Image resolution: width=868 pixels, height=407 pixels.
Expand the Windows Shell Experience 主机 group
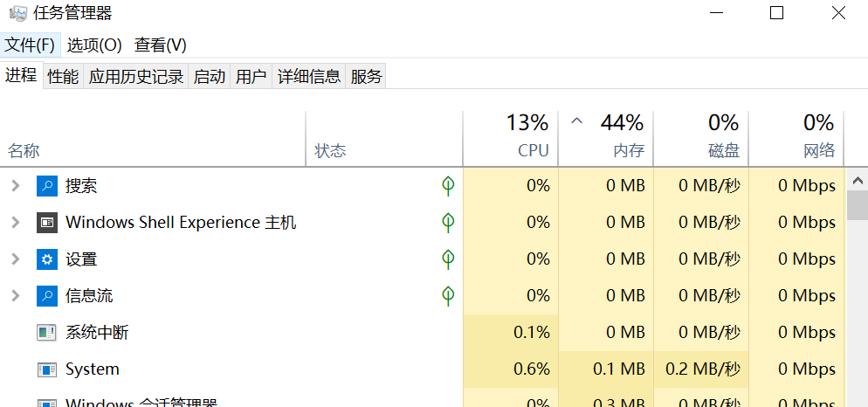click(15, 223)
